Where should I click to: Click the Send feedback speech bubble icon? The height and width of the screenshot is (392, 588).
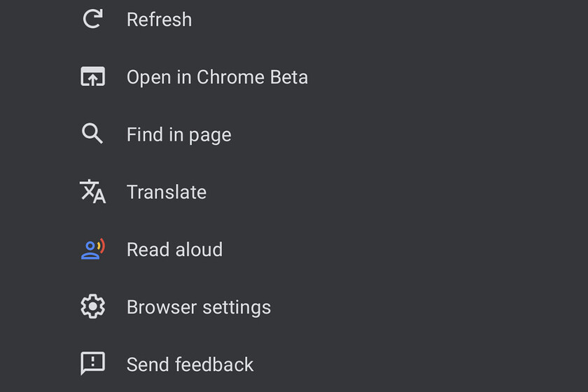coord(92,363)
